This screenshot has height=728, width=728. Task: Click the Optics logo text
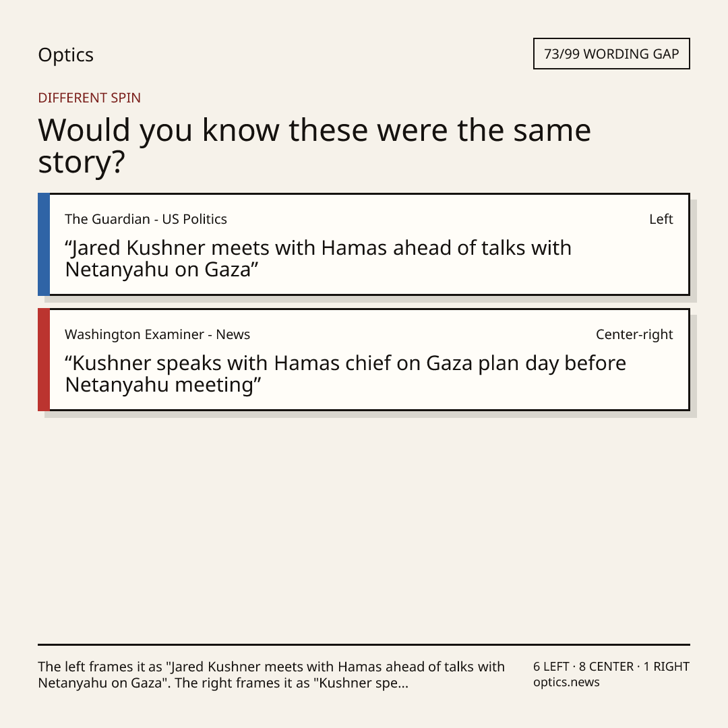pos(65,55)
